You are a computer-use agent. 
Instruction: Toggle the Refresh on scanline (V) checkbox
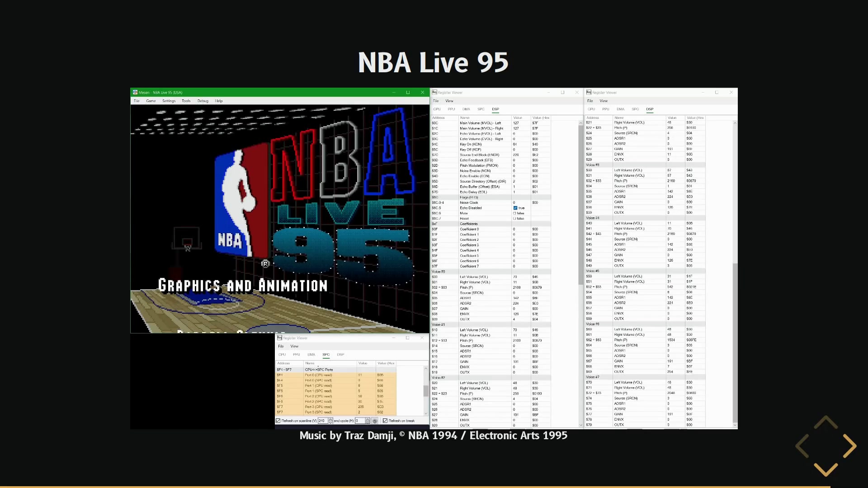pos(278,421)
